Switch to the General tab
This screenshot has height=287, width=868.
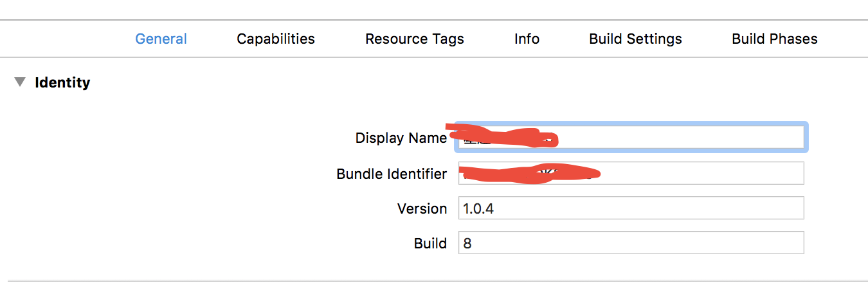point(161,39)
